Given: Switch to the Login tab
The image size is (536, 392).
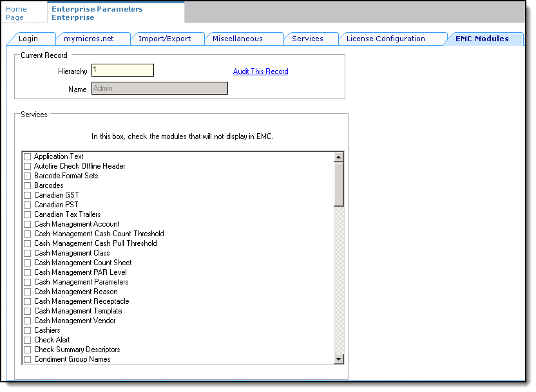Looking at the screenshot, I should [x=31, y=39].
